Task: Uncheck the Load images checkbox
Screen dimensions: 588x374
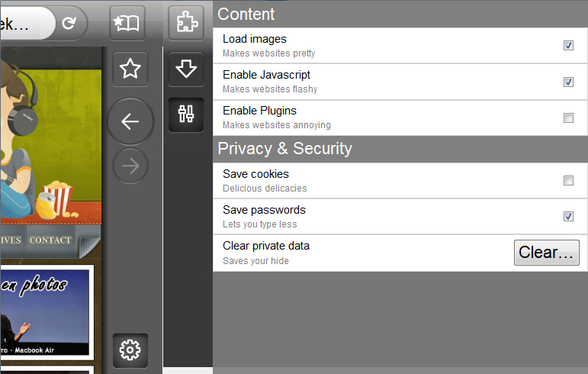Action: pyautogui.click(x=568, y=46)
